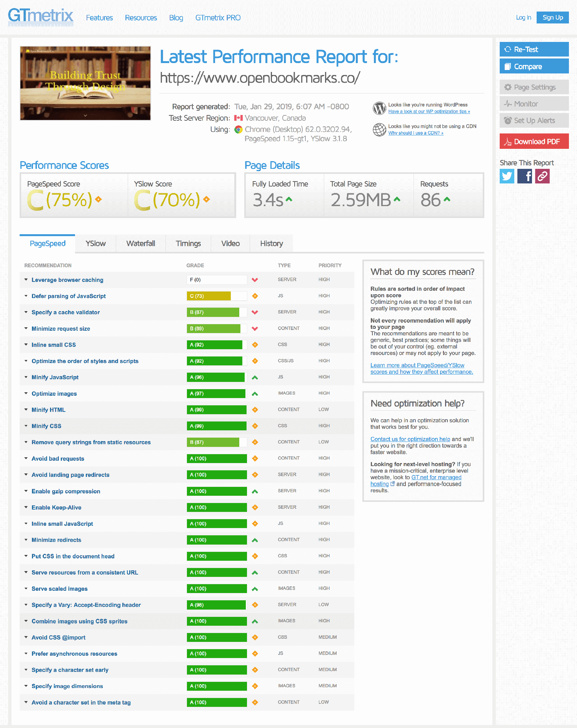Viewport: 577px width, 728px height.
Task: Click the Sign Up button
Action: tap(552, 17)
